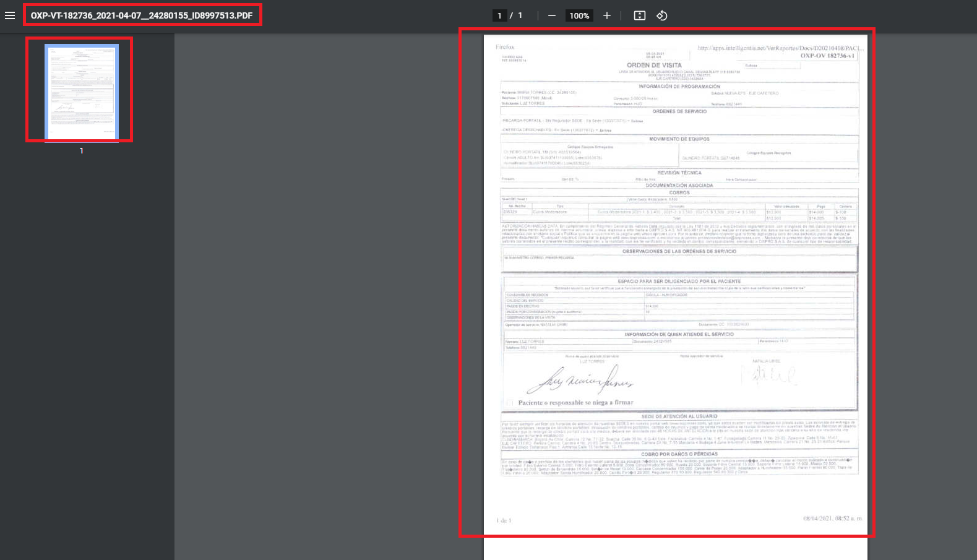The width and height of the screenshot is (977, 560).
Task: Click the ORDENES DE SERVICIO heading
Action: pos(679,111)
